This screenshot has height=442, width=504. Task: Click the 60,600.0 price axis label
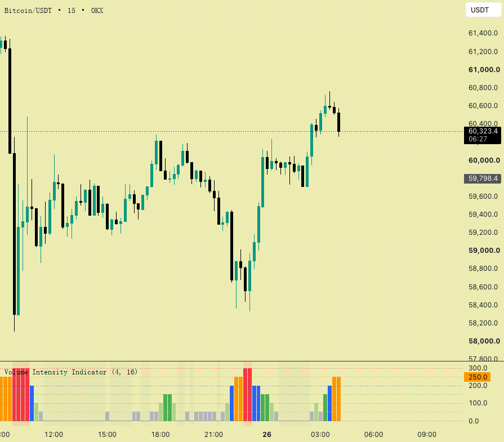click(483, 106)
